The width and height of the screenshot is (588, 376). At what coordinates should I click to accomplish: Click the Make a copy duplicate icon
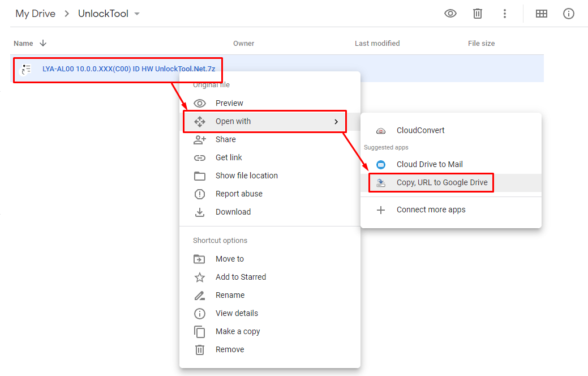coord(200,332)
